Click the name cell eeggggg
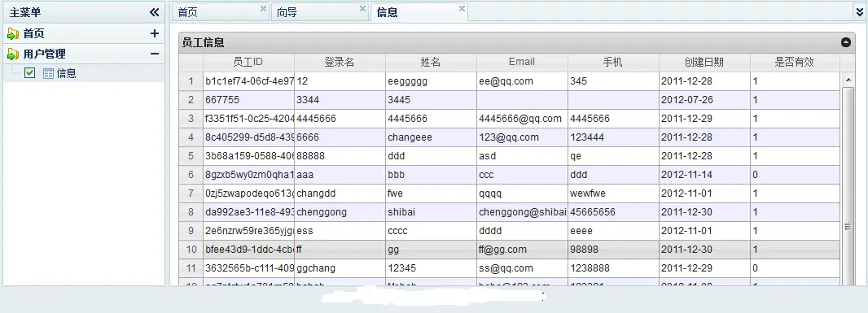The width and height of the screenshot is (868, 313). pos(431,81)
